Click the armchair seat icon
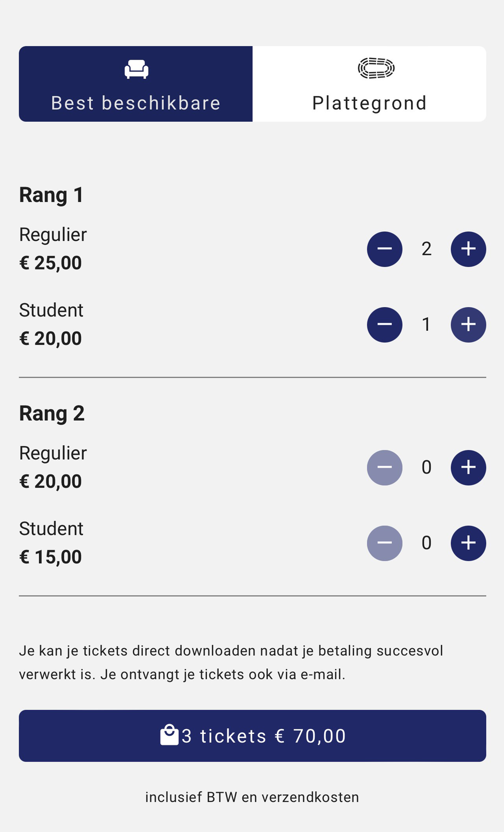Image resolution: width=504 pixels, height=832 pixels. [136, 69]
